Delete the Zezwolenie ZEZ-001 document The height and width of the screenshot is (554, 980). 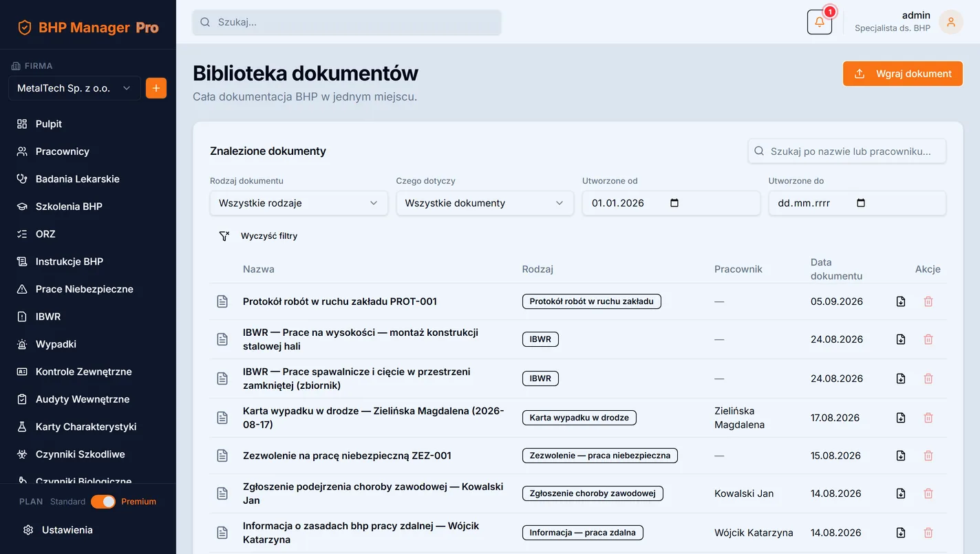[x=928, y=456]
